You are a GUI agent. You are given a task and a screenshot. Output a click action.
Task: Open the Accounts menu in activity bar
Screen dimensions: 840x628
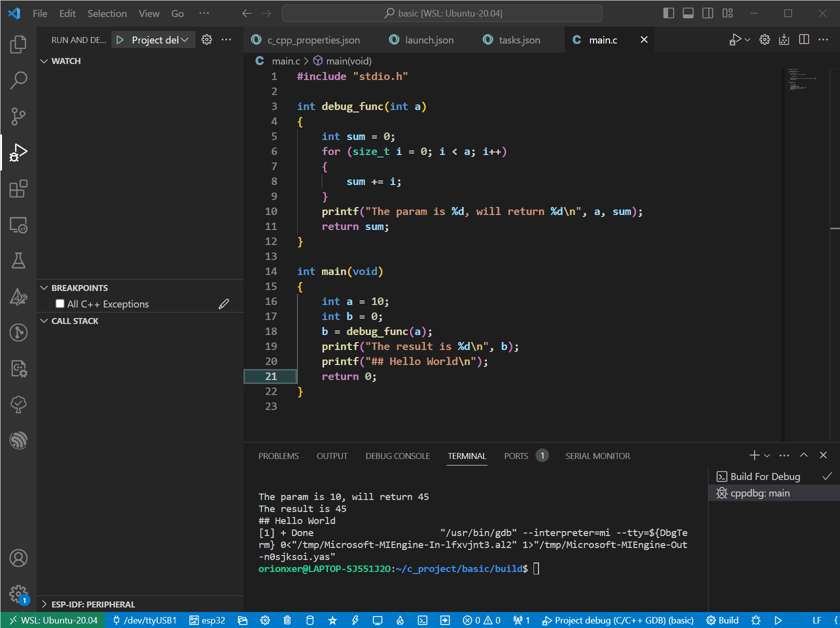click(18, 558)
